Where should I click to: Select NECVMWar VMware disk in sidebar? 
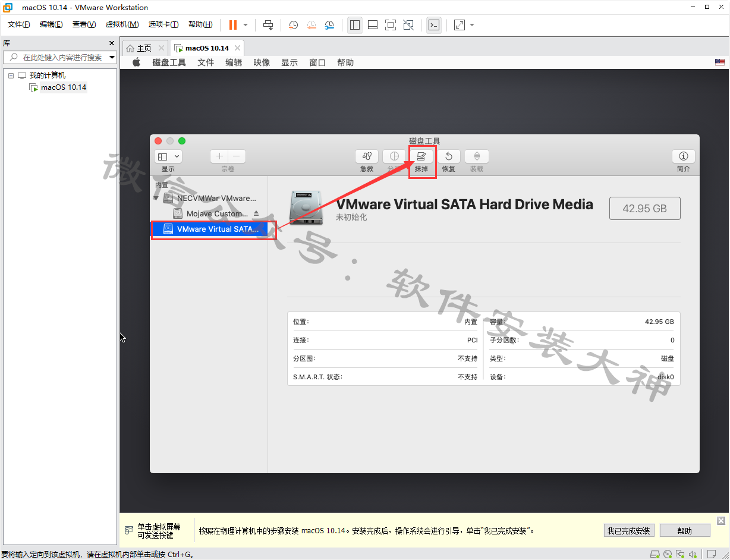[209, 198]
